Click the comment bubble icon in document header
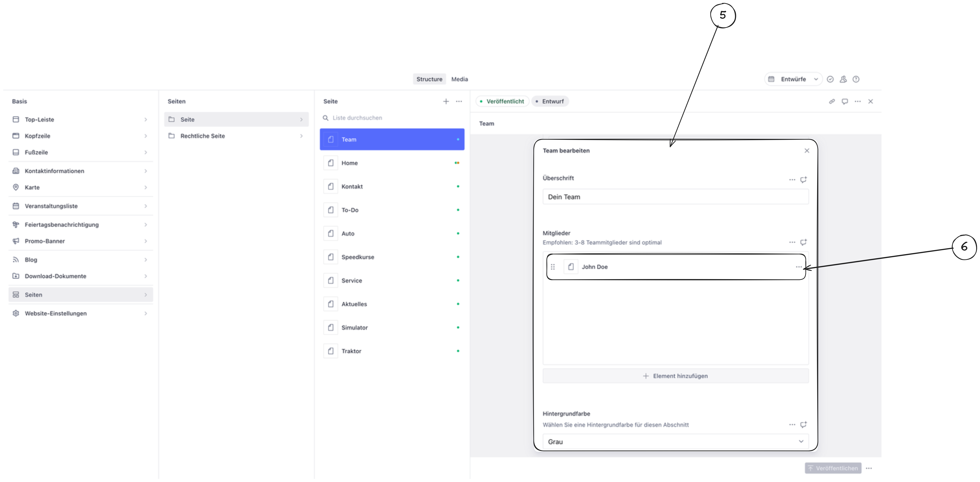The image size is (980, 482). [845, 101]
